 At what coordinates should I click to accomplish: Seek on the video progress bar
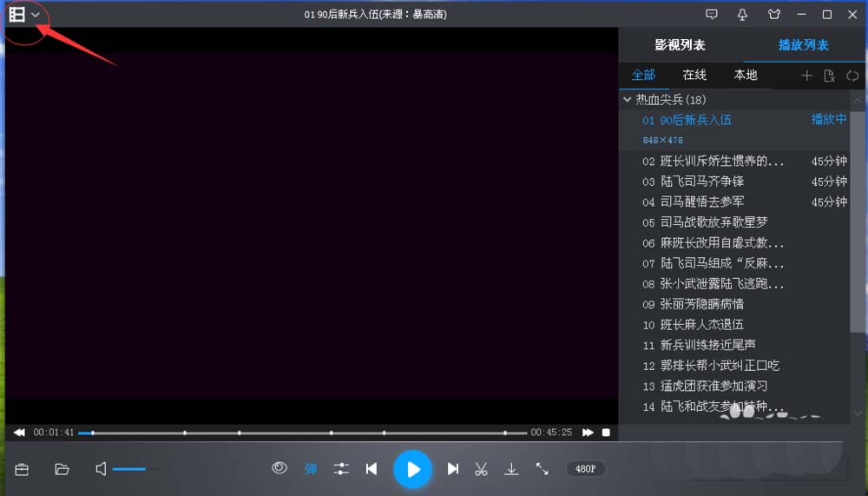point(302,433)
